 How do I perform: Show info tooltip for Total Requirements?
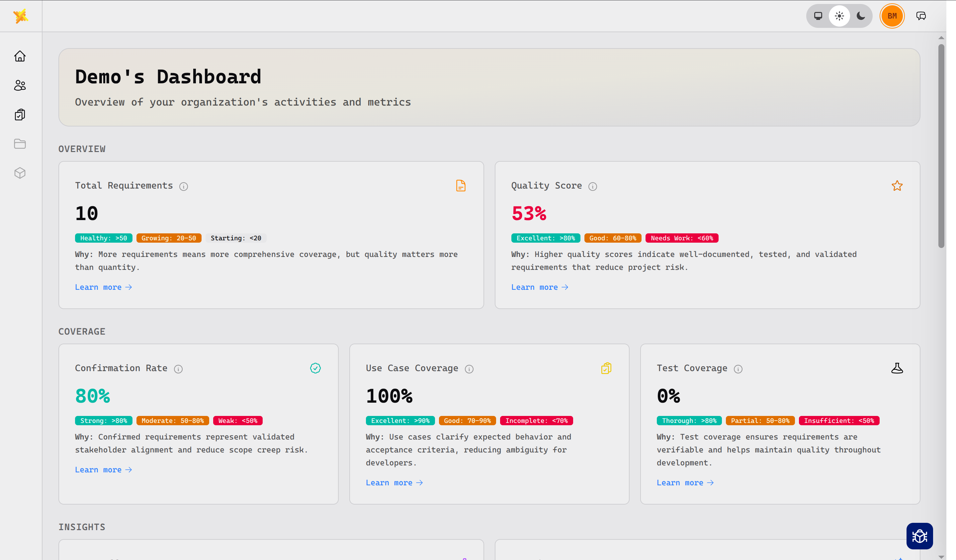(184, 186)
